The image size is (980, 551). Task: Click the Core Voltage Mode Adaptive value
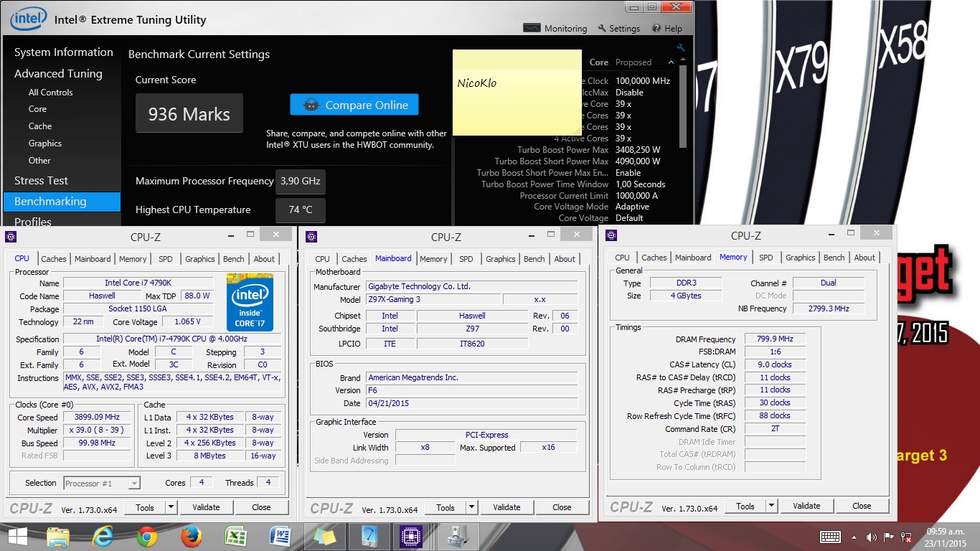(x=633, y=207)
